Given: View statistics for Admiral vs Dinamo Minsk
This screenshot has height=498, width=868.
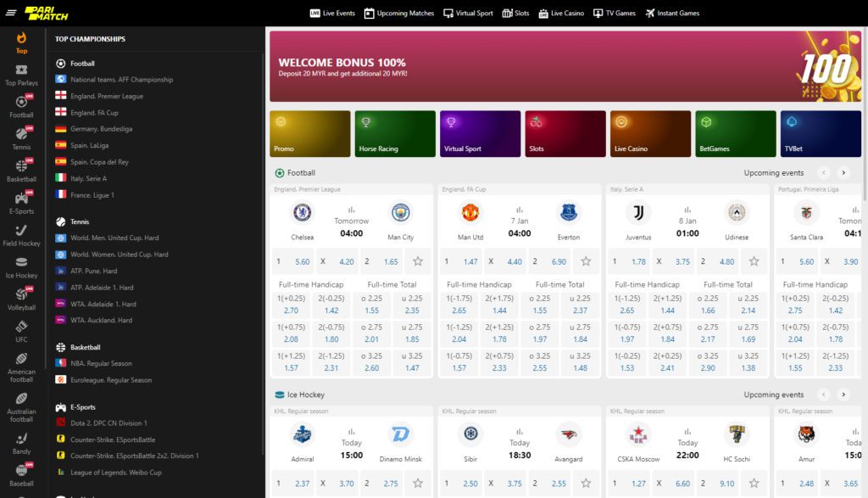Looking at the screenshot, I should 352,432.
